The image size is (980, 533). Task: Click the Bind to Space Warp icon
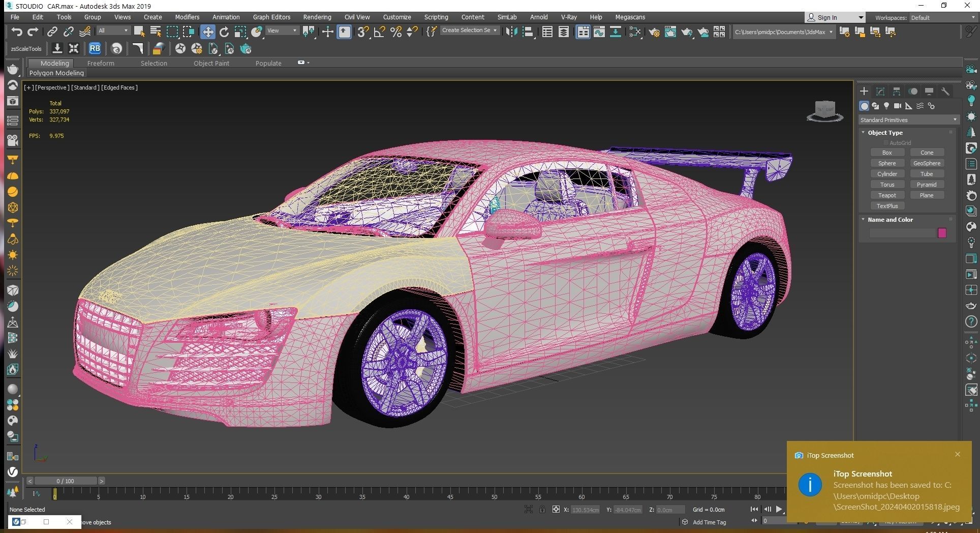(x=85, y=32)
